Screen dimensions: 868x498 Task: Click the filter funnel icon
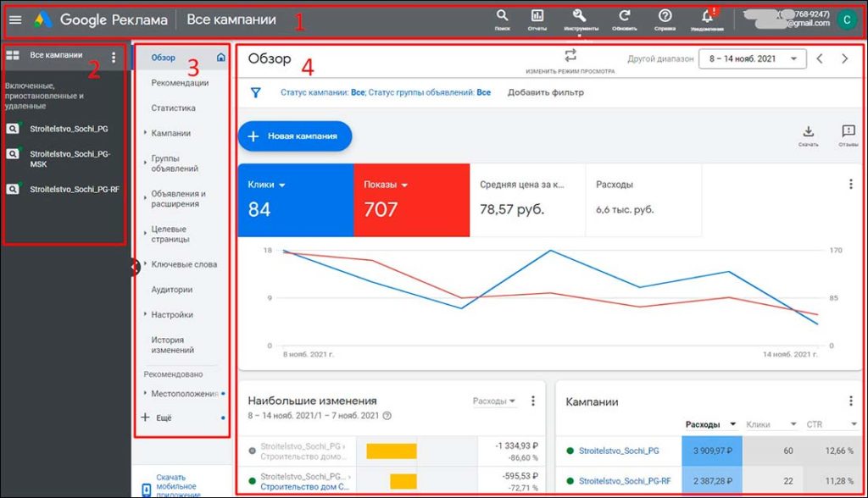point(255,92)
